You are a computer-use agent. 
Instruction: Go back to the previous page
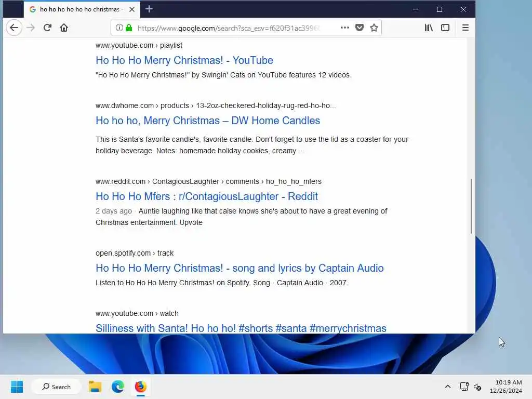[14, 28]
